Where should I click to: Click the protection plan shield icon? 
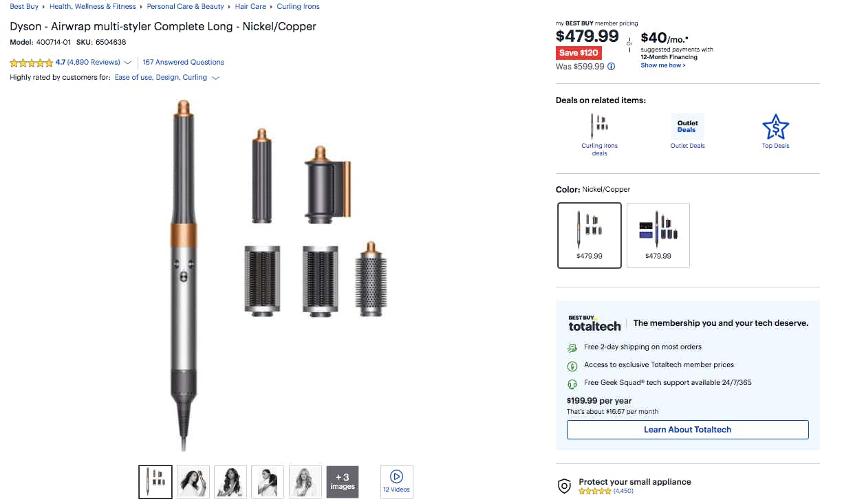click(x=564, y=486)
